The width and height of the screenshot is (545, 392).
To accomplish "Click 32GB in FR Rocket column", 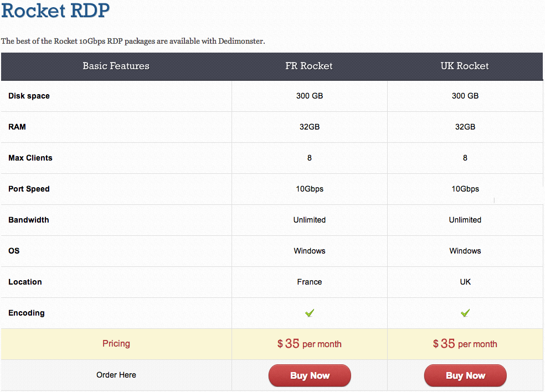I will tap(310, 127).
